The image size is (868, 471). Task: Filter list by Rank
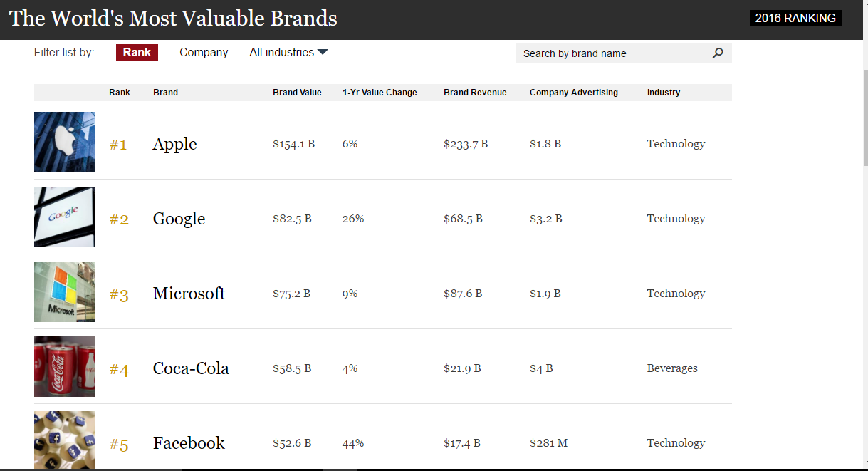[x=137, y=52]
